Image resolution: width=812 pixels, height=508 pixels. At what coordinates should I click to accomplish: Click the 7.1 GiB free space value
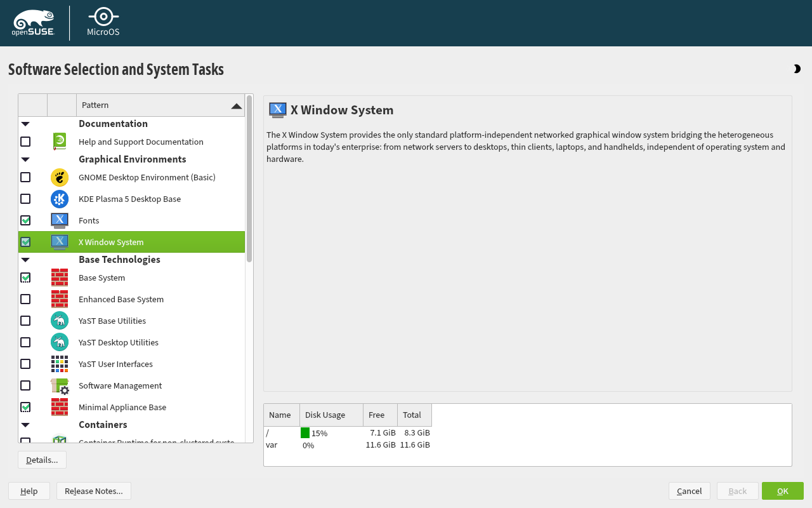pyautogui.click(x=383, y=433)
